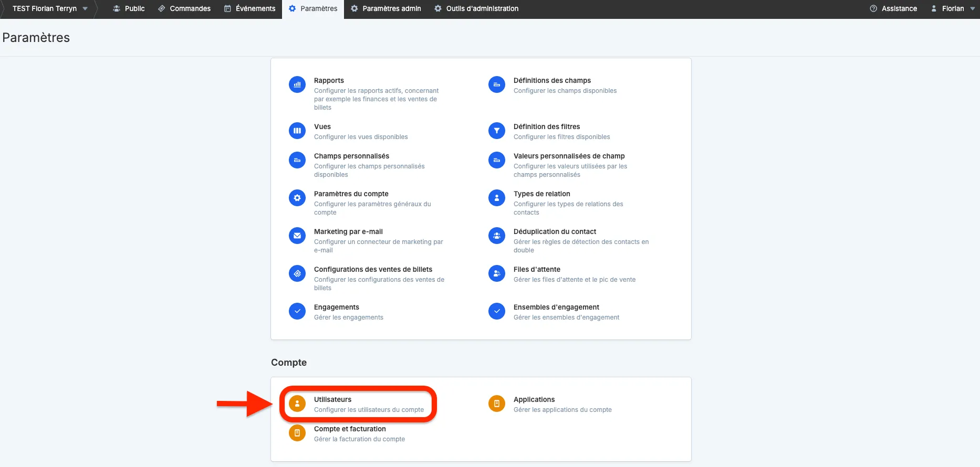Click the orange Applications icon
The width and height of the screenshot is (980, 467).
(497, 404)
